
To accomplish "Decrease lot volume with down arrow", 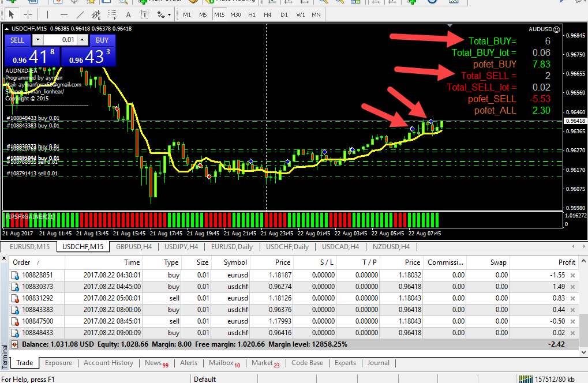I will 38,40.
